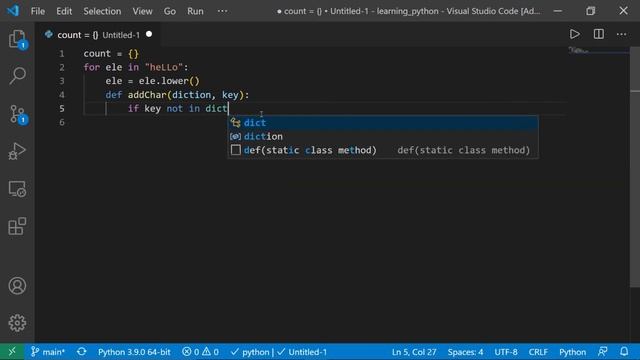640x360 pixels.
Task: Open the Source Control view
Action: [x=17, y=114]
